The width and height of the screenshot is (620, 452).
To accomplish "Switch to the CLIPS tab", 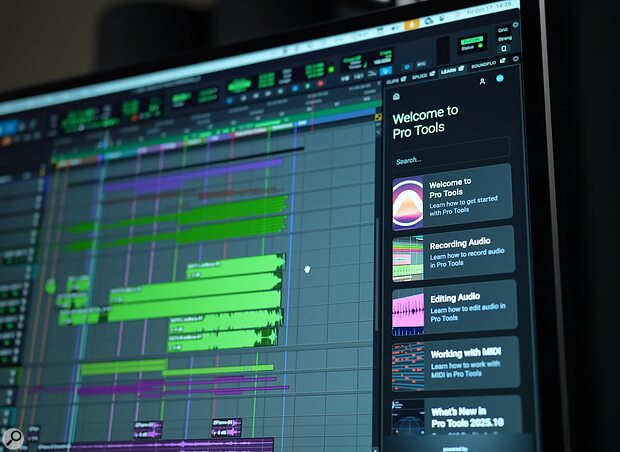I will [393, 81].
